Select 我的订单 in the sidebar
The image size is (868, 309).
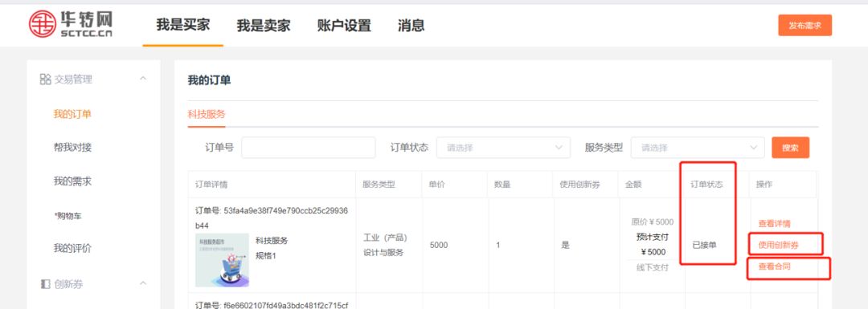[72, 114]
